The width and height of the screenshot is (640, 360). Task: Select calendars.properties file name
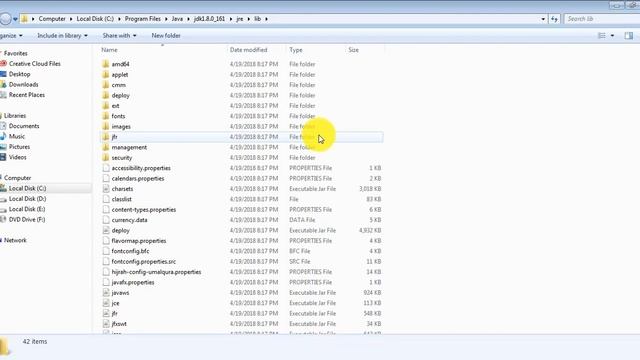click(138, 178)
